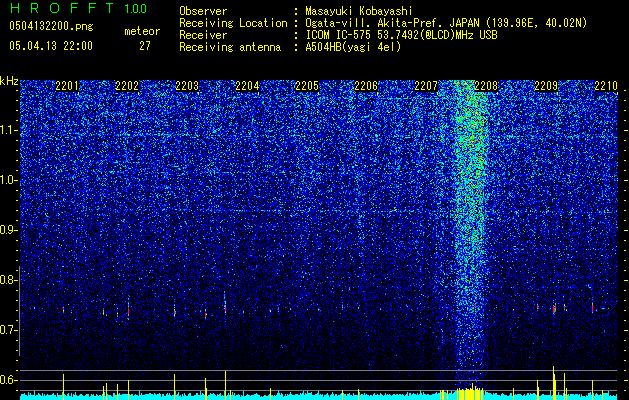Click the 2201 time marker

click(67, 86)
